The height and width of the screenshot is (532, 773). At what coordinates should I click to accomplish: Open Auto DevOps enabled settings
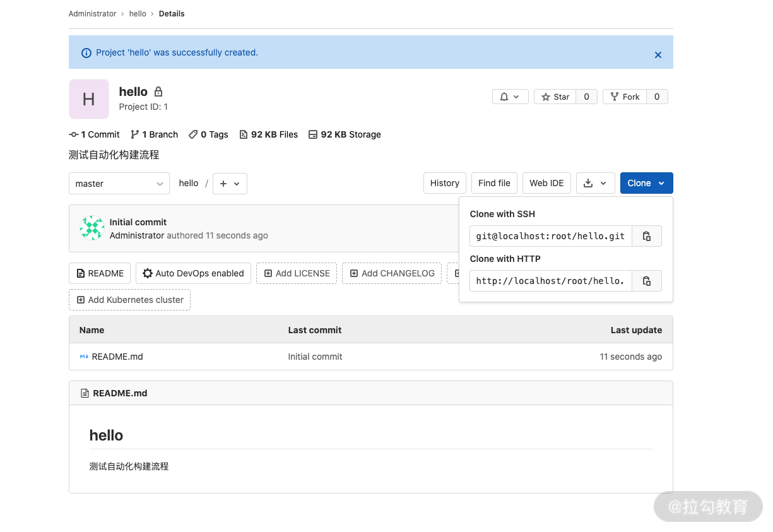point(193,273)
